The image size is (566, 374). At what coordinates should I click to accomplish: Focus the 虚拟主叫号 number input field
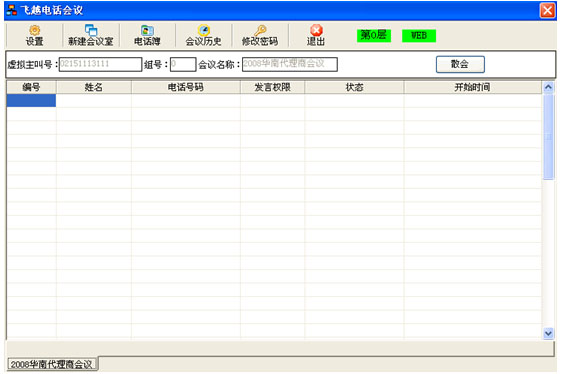click(x=100, y=64)
